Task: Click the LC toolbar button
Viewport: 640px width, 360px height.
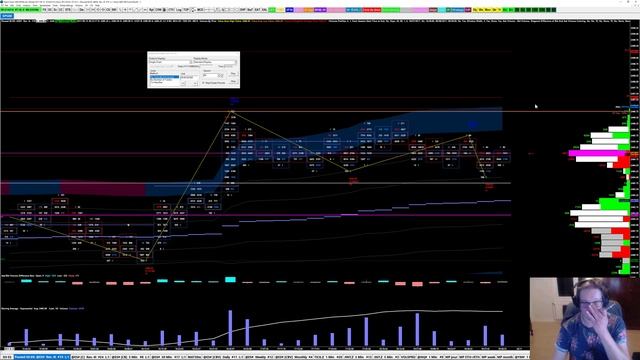Action: point(60,9)
